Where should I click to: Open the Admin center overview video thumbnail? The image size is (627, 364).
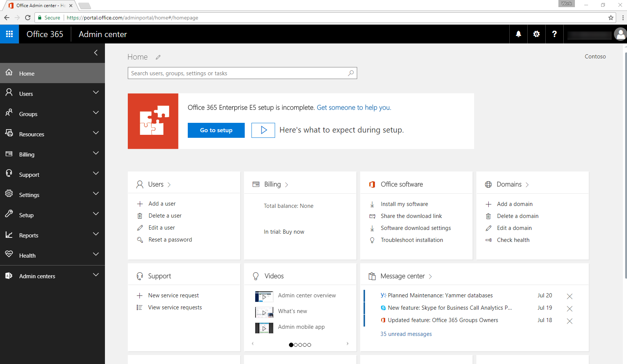(264, 297)
